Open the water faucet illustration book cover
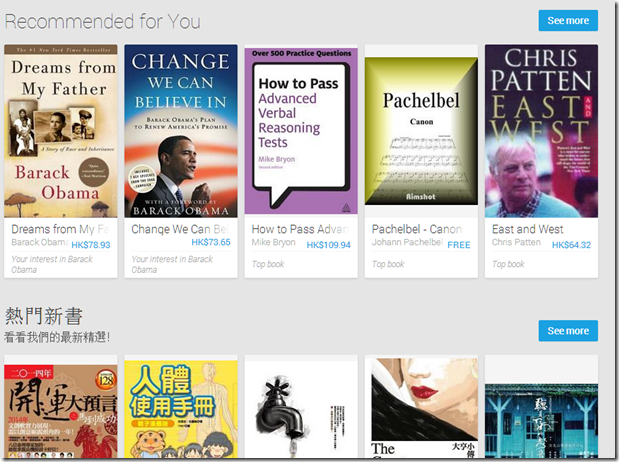 pos(301,407)
